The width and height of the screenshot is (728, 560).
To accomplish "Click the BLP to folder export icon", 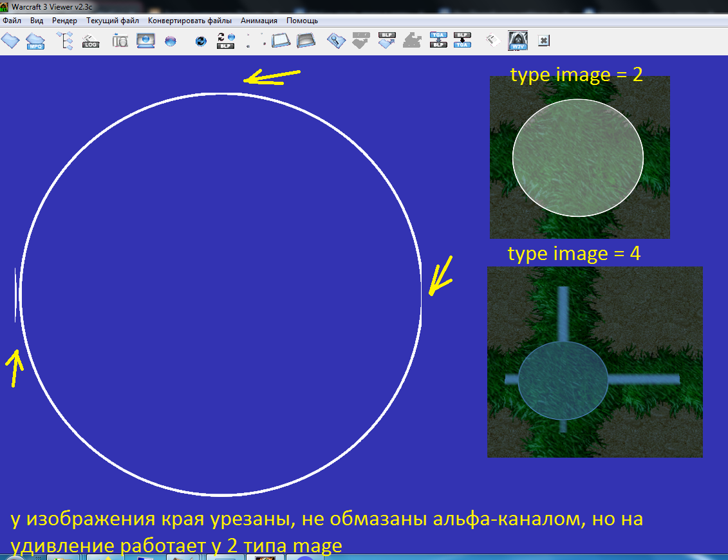I will (x=386, y=41).
